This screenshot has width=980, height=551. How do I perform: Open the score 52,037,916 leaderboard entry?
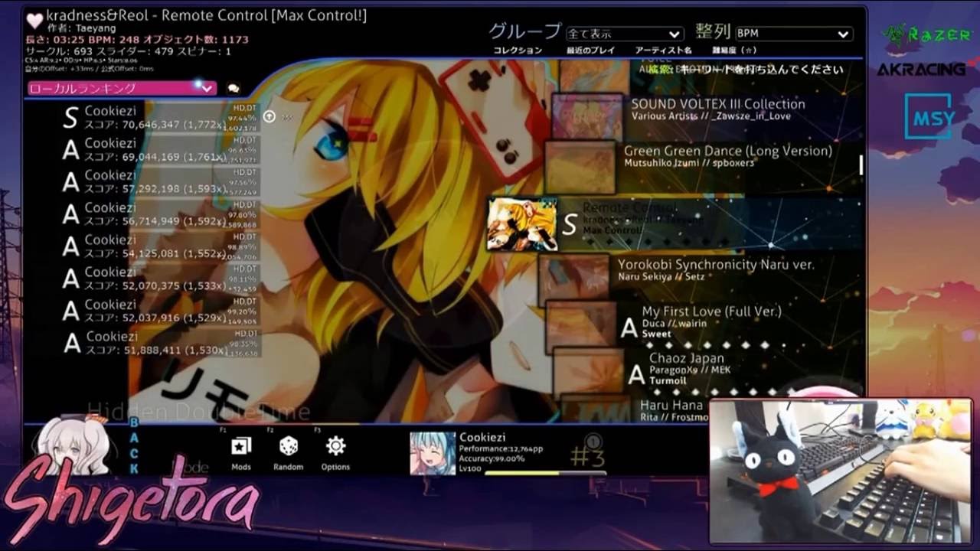(x=159, y=310)
